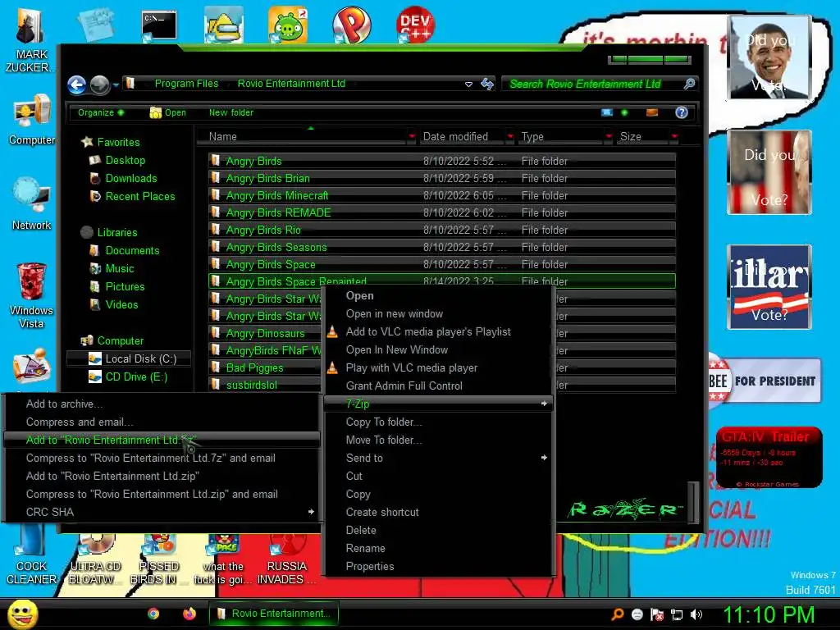Click the search magnifier icon in Explorer

(689, 84)
